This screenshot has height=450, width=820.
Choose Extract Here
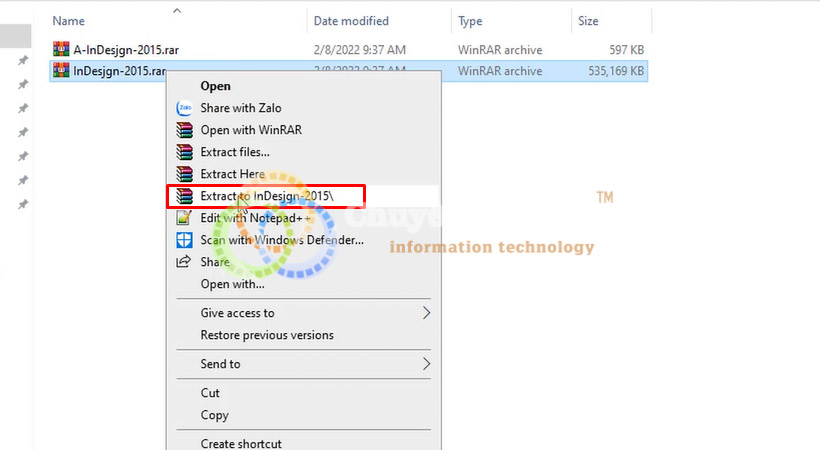coord(232,174)
